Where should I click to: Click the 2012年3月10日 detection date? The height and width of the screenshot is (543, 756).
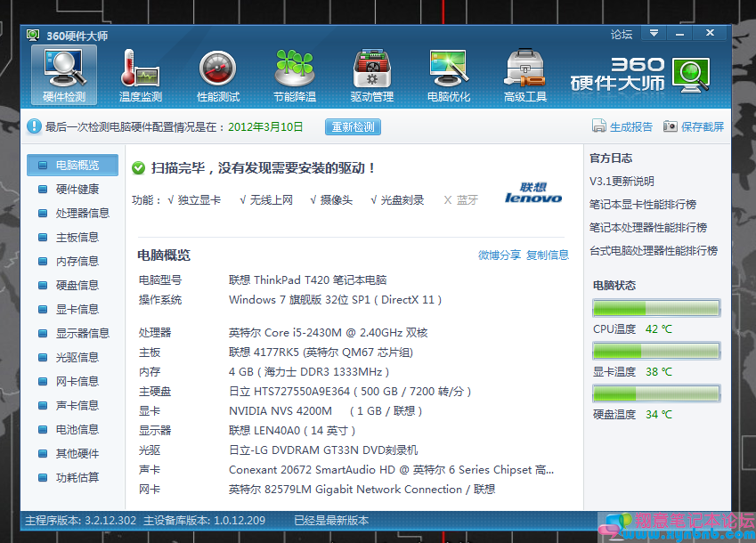click(265, 126)
